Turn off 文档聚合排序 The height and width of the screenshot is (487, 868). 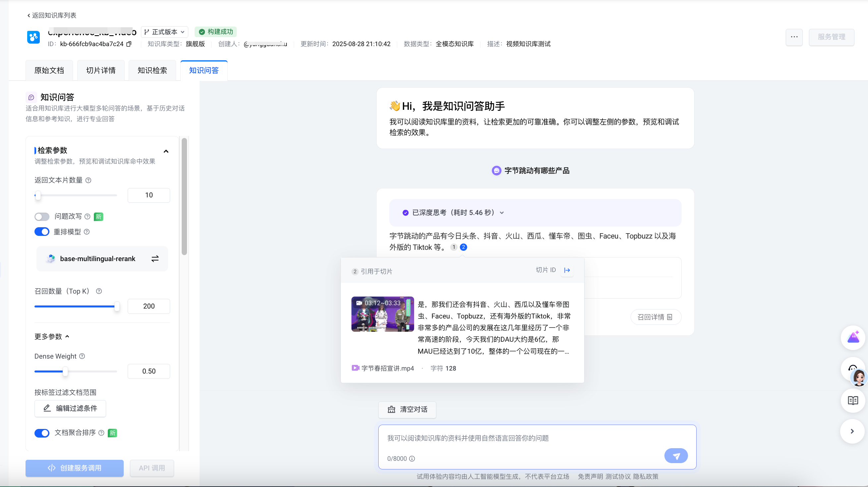pos(42,433)
